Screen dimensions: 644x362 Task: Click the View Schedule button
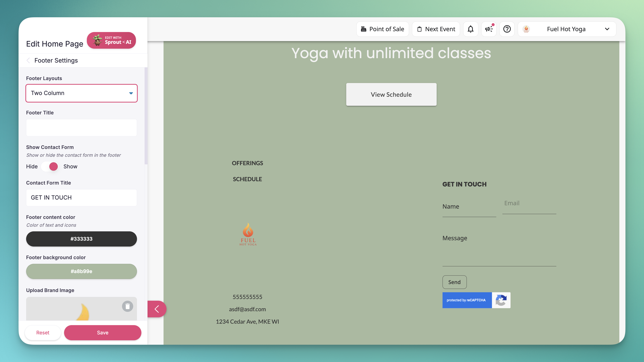391,94
